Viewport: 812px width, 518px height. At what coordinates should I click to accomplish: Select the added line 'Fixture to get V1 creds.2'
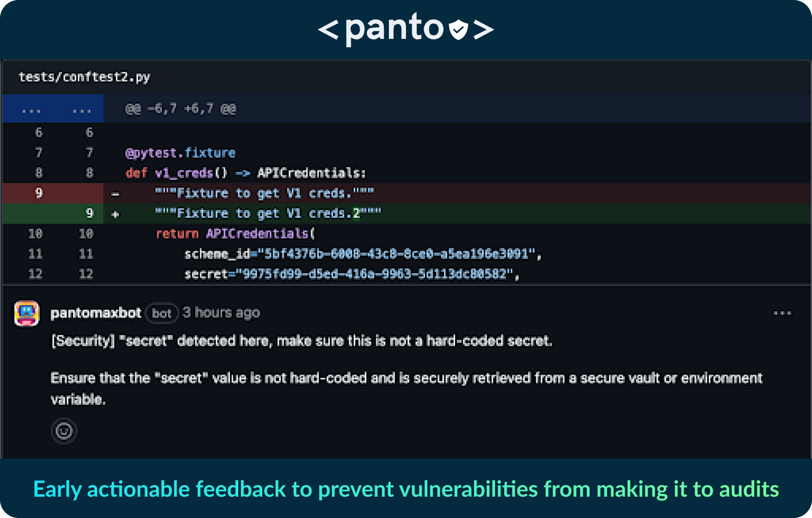tap(268, 214)
